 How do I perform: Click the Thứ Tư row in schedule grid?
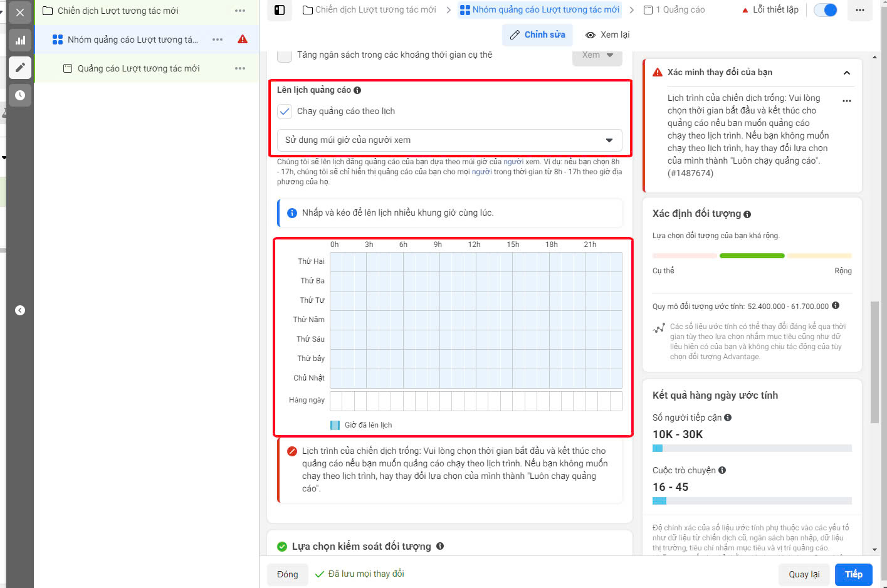point(476,301)
